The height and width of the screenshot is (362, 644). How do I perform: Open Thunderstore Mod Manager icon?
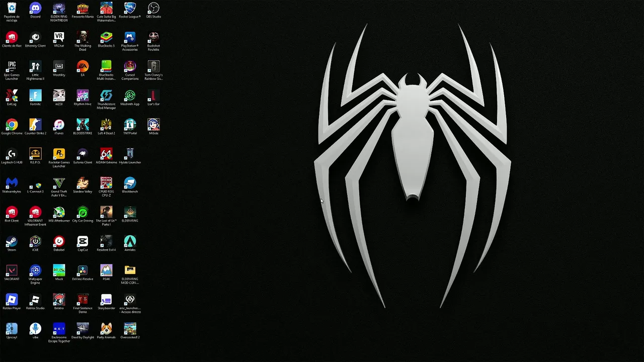[106, 96]
